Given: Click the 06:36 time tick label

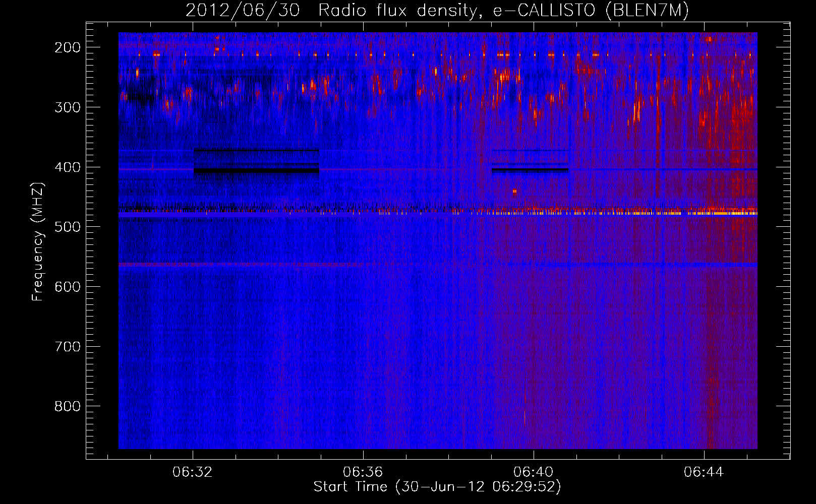Looking at the screenshot, I should click(363, 472).
